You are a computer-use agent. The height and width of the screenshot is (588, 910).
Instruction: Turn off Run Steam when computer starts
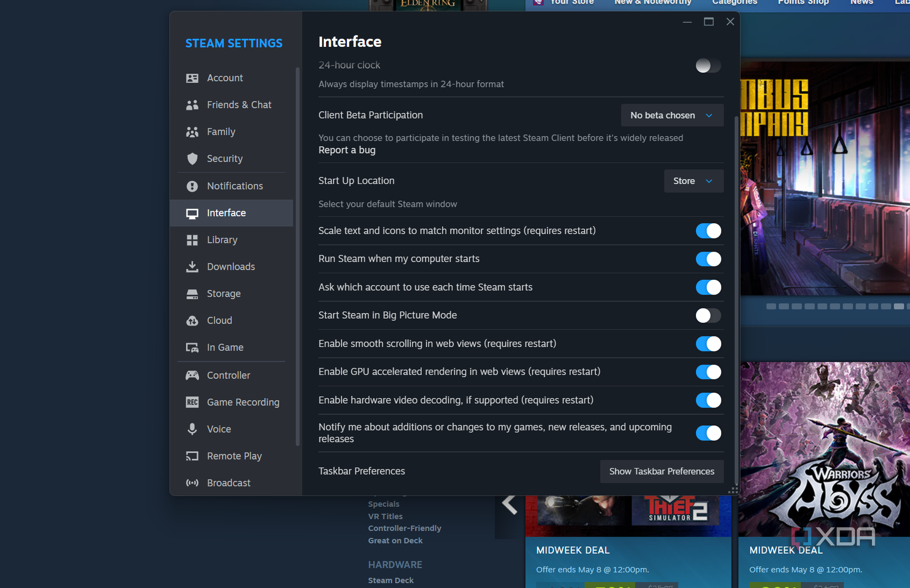[708, 259]
